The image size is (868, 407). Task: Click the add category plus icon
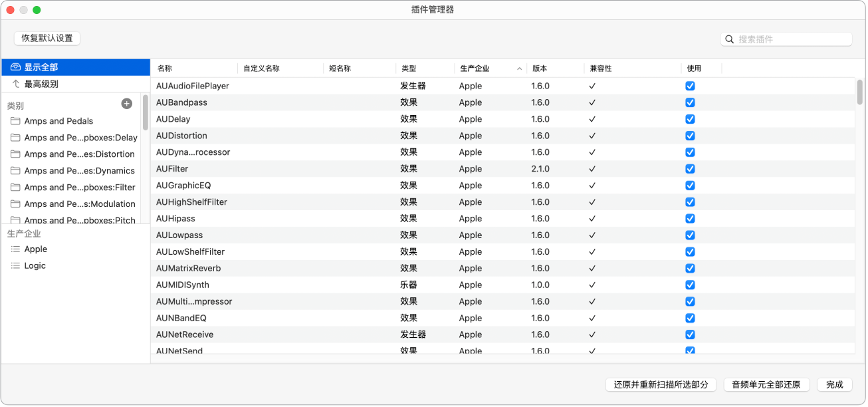[x=127, y=104]
